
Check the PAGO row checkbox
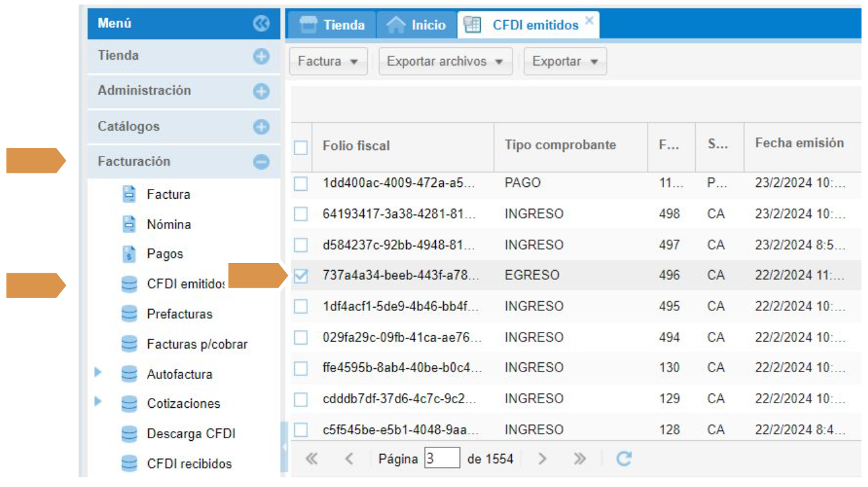coord(300,184)
